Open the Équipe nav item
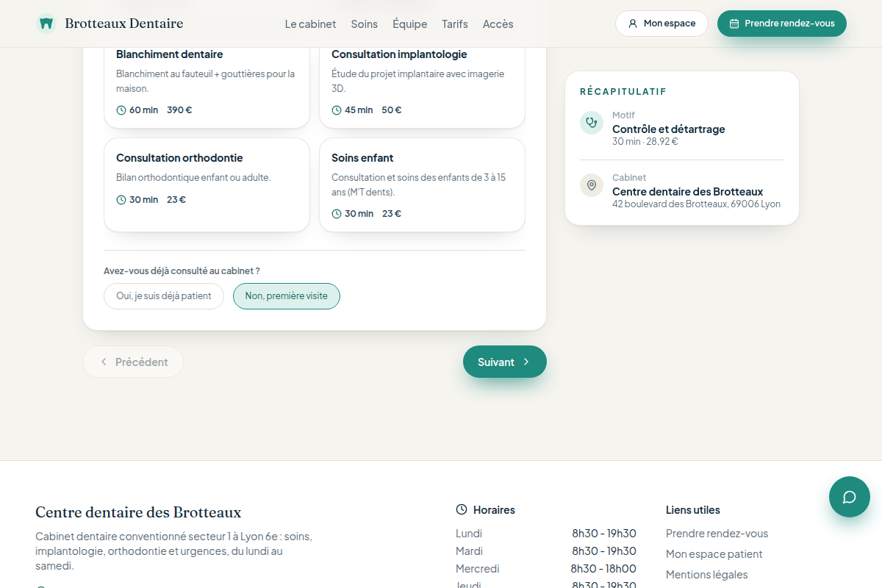 (x=410, y=24)
